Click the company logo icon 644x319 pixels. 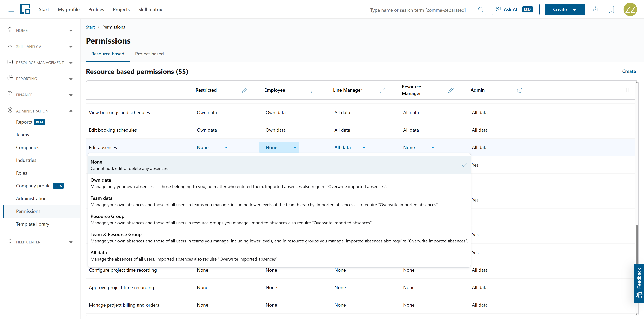(x=25, y=9)
